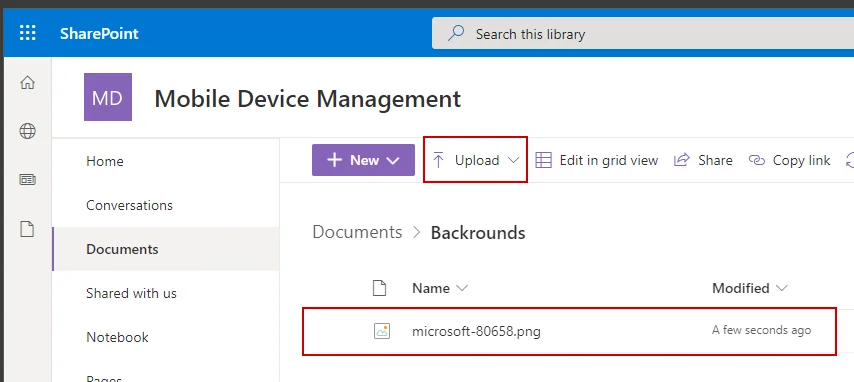Sort by the Modified column header

click(x=741, y=288)
